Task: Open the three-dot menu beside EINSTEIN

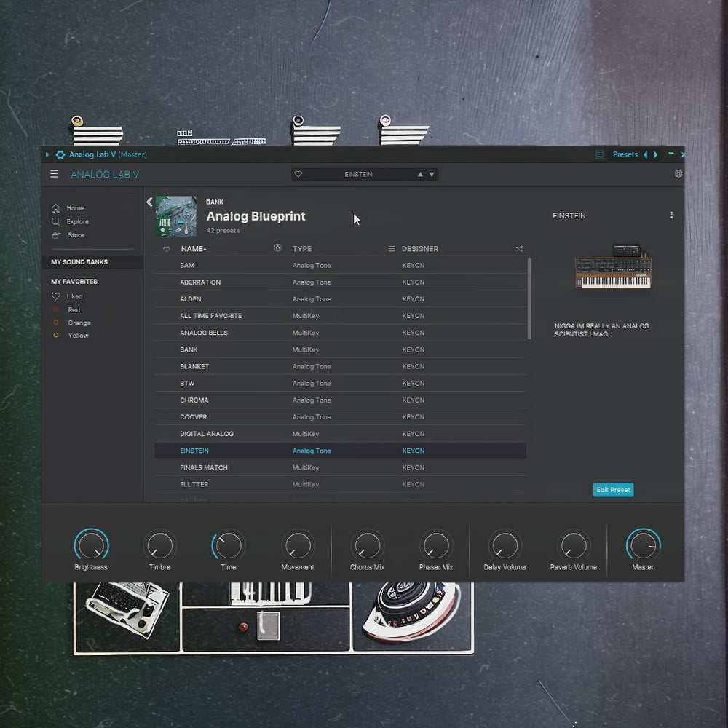Action: (x=671, y=215)
